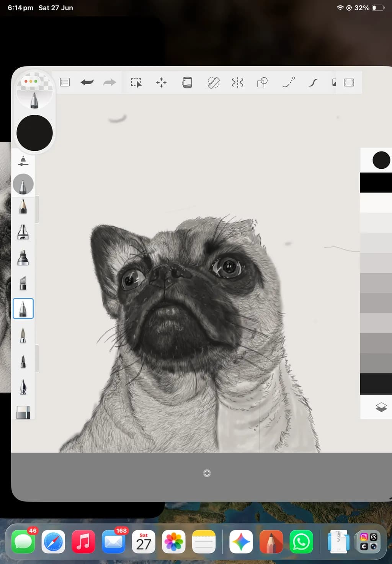This screenshot has width=392, height=564.
Task: Open brush properties slider icon
Action: coord(23,161)
